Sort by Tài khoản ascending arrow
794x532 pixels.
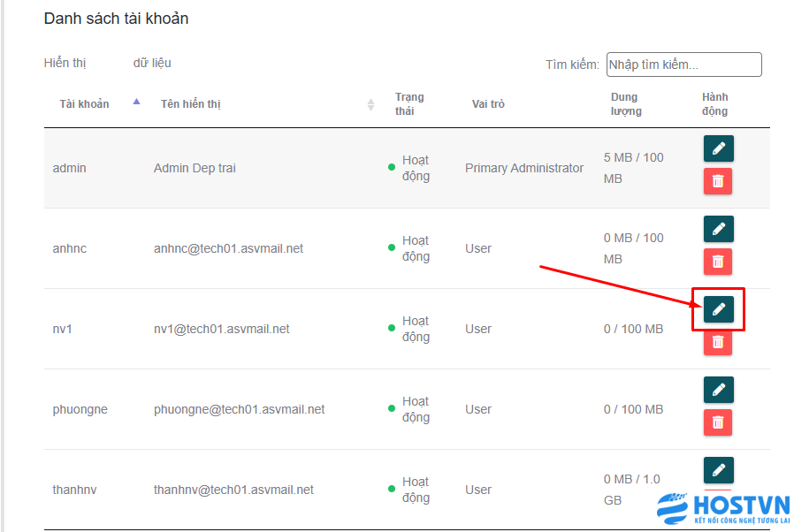pos(136,102)
